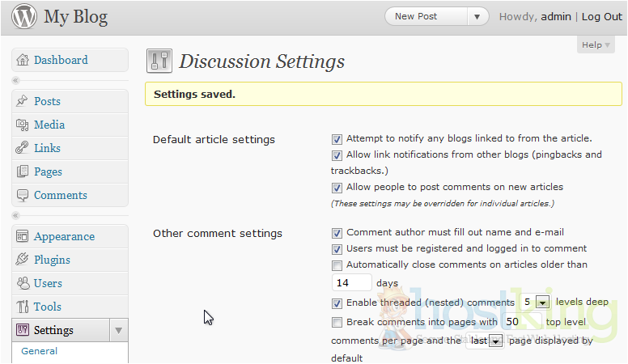Select the General settings submenu link

(39, 351)
